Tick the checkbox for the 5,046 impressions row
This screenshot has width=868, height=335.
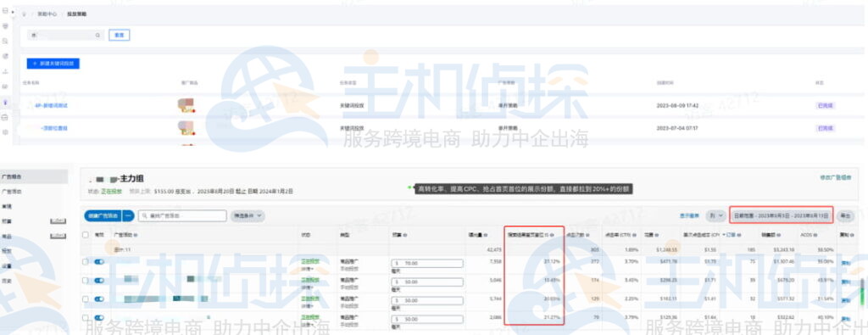coord(86,281)
